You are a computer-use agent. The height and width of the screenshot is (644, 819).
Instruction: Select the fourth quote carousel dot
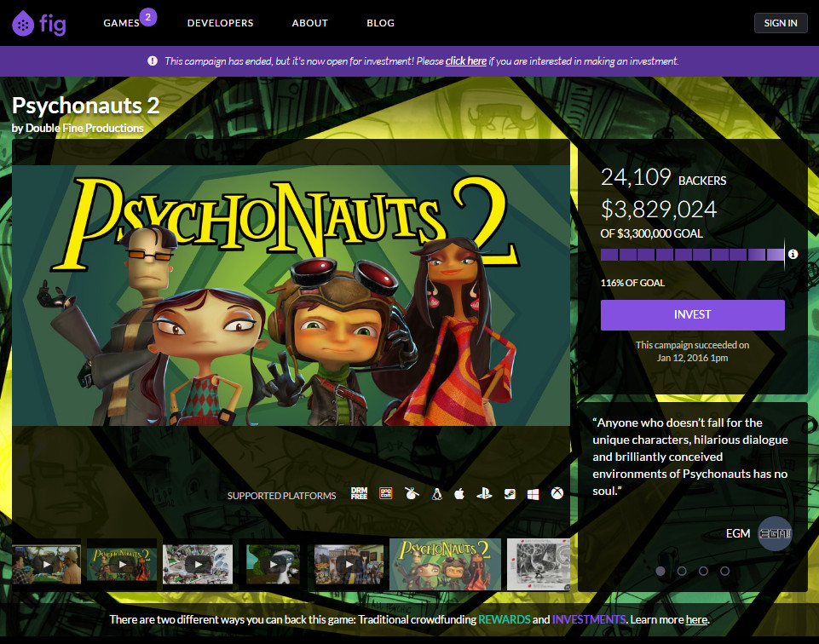coord(724,571)
